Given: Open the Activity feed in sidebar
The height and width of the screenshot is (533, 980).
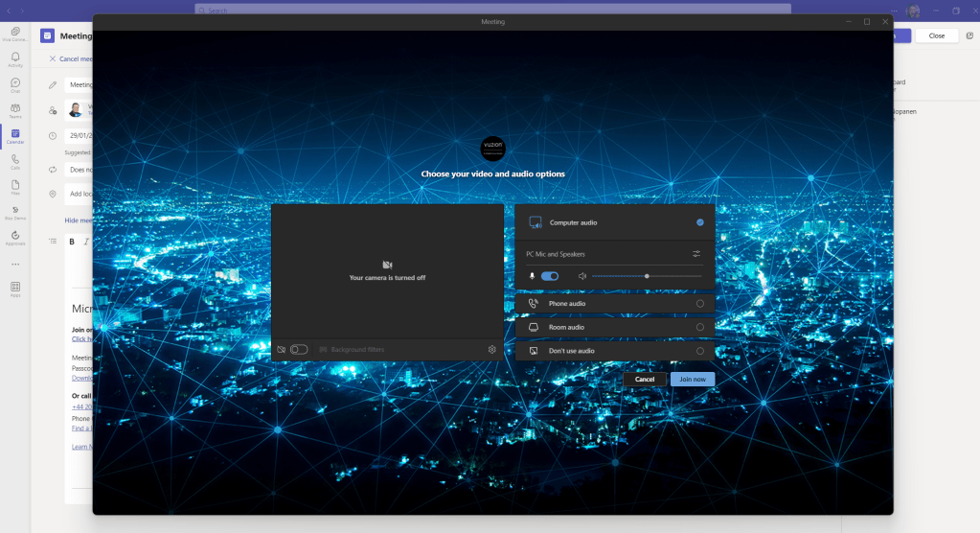Looking at the screenshot, I should pos(15,59).
